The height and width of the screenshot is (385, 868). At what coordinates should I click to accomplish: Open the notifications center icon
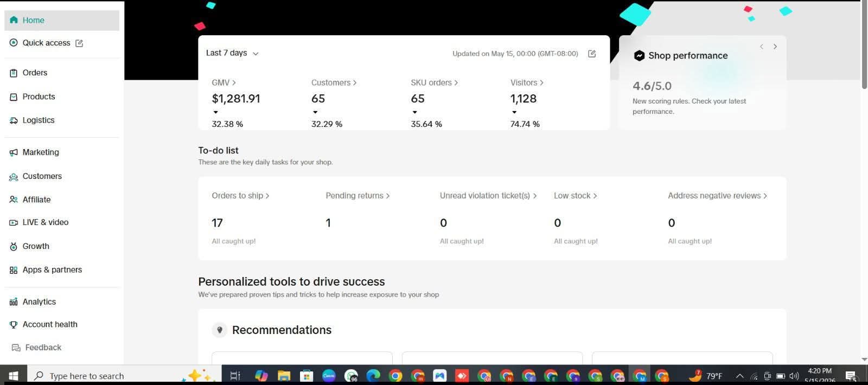(851, 376)
